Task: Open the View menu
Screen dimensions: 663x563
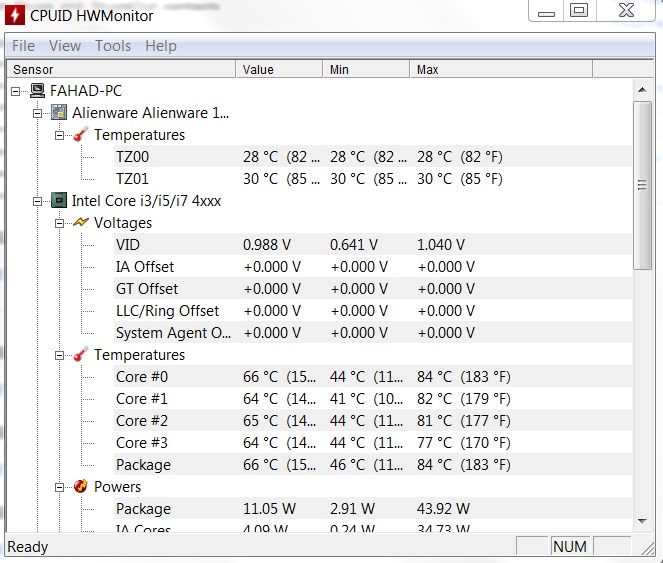Action: pyautogui.click(x=65, y=46)
